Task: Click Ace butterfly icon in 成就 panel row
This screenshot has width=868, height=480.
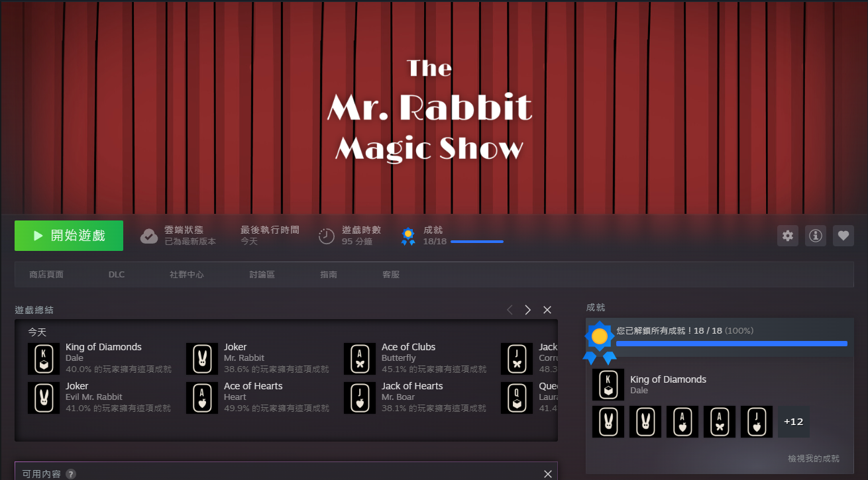Action: tap(720, 422)
